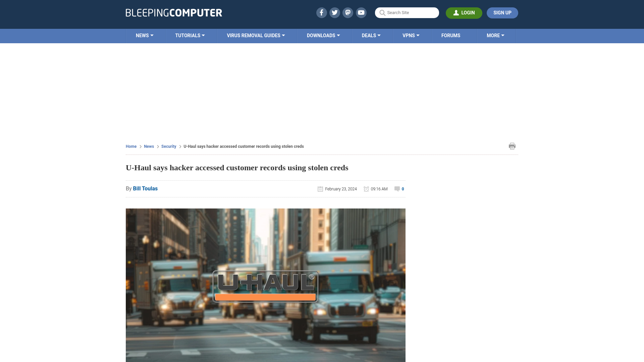Expand the TUTORIALS dropdown menu
This screenshot has height=362, width=644.
tap(189, 35)
